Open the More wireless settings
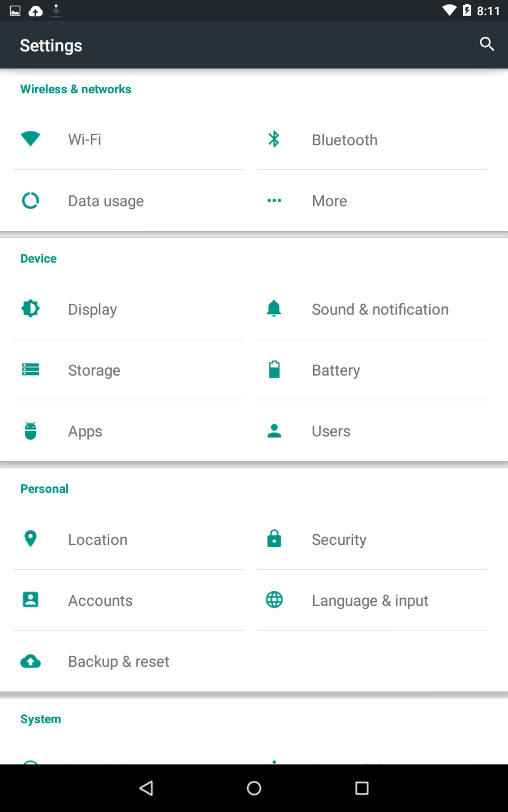 [329, 201]
